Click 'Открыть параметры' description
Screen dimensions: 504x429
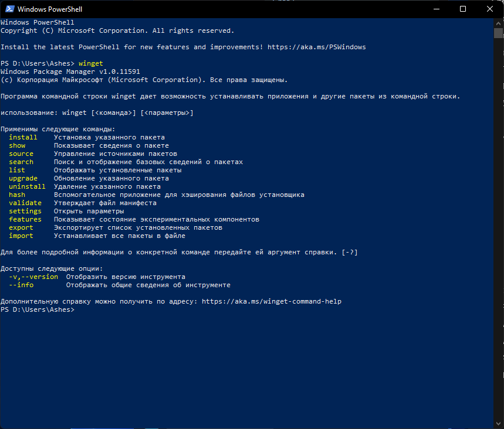pos(89,212)
